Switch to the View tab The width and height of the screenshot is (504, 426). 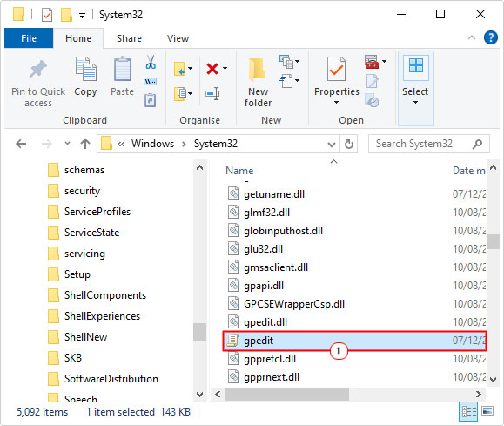pyautogui.click(x=178, y=38)
